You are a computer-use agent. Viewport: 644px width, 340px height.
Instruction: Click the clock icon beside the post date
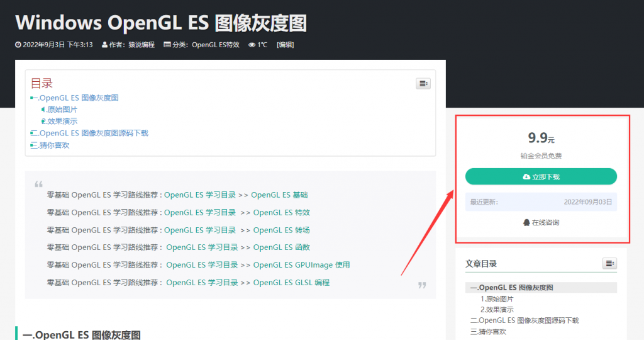18,45
